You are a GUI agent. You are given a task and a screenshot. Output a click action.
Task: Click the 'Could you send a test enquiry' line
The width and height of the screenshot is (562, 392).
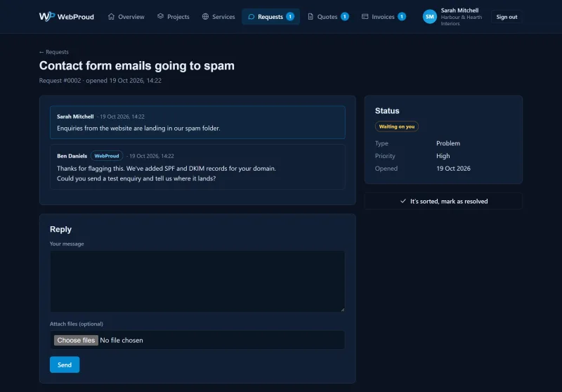136,178
